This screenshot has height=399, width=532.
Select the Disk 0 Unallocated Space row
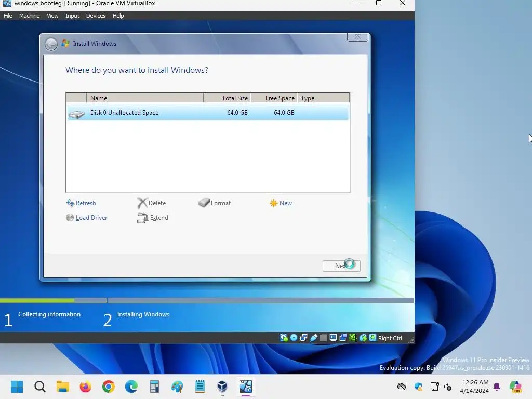[208, 113]
